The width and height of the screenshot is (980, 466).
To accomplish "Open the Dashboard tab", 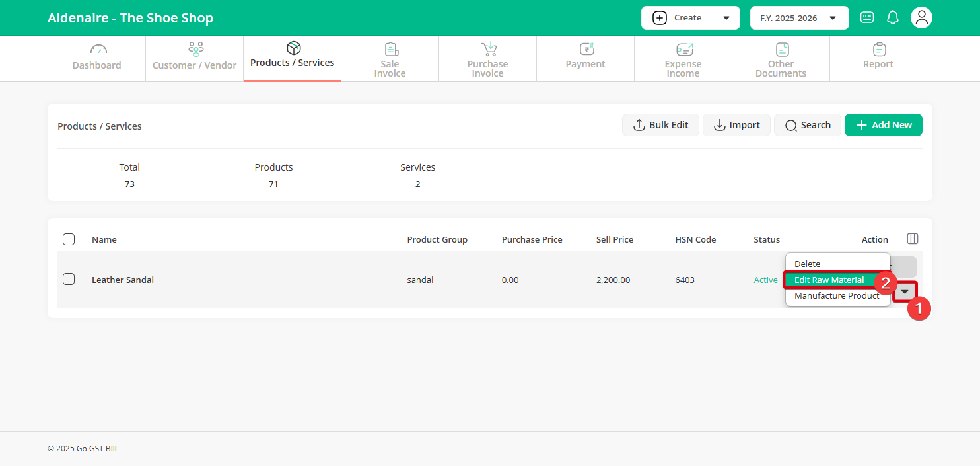I will 96,58.
